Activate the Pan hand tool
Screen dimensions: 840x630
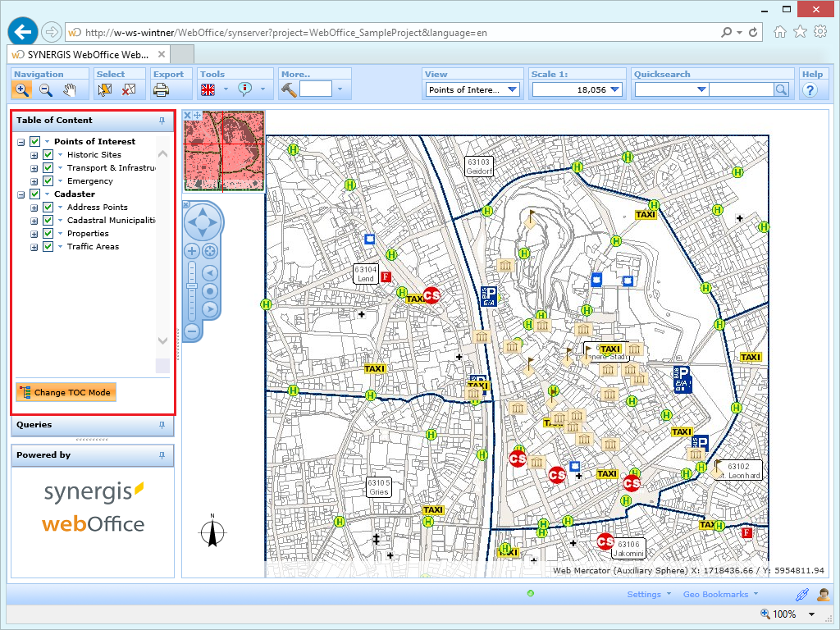point(71,89)
